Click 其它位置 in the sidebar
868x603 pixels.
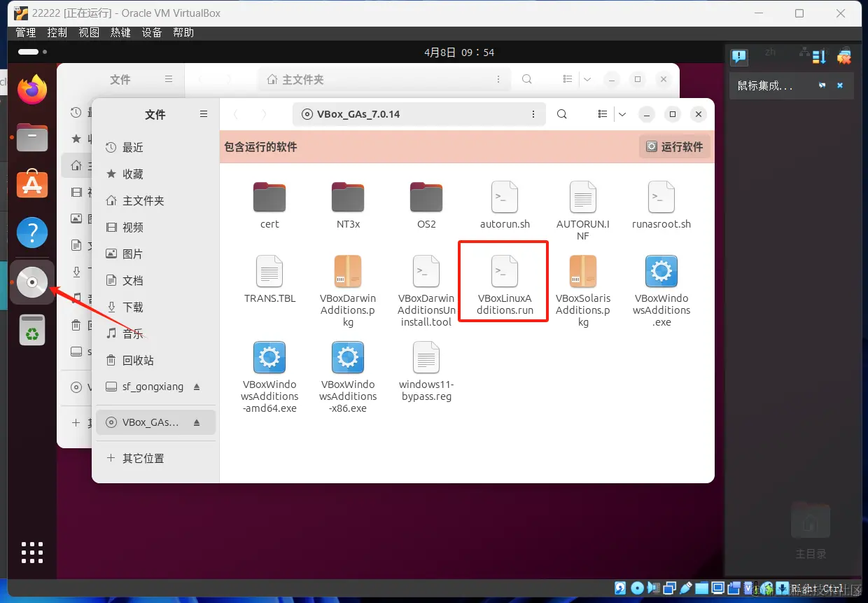point(156,458)
